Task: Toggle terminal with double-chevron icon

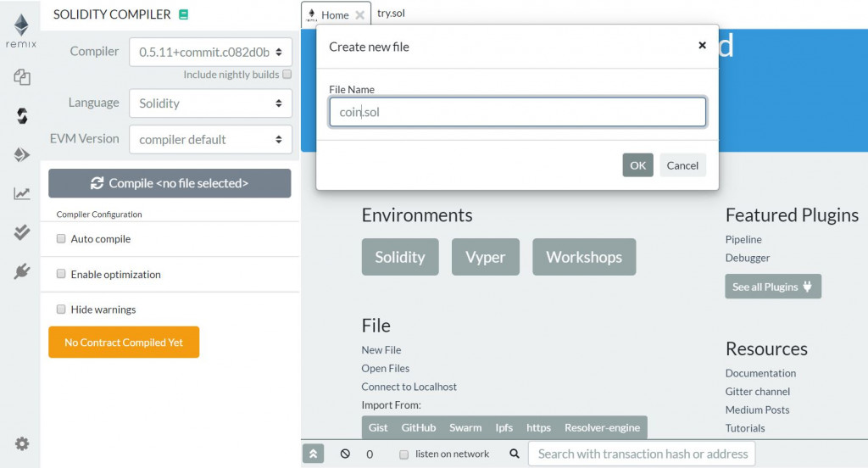Action: point(313,454)
